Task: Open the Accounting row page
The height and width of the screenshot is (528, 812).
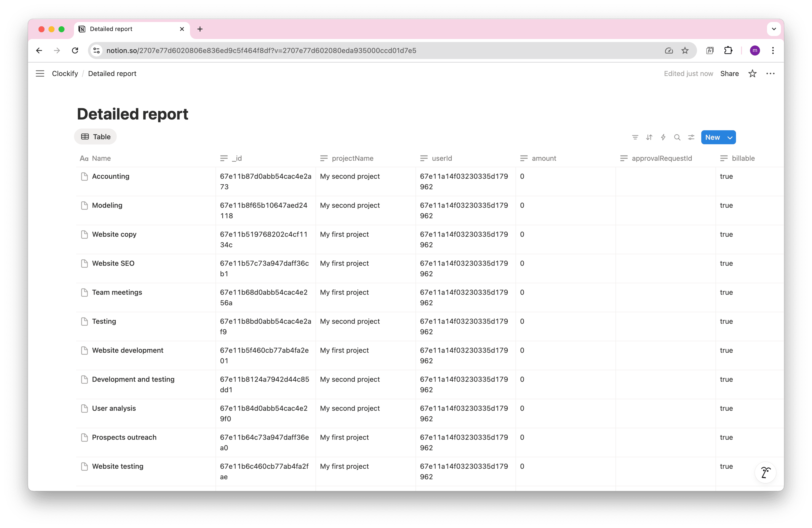Action: 110,176
